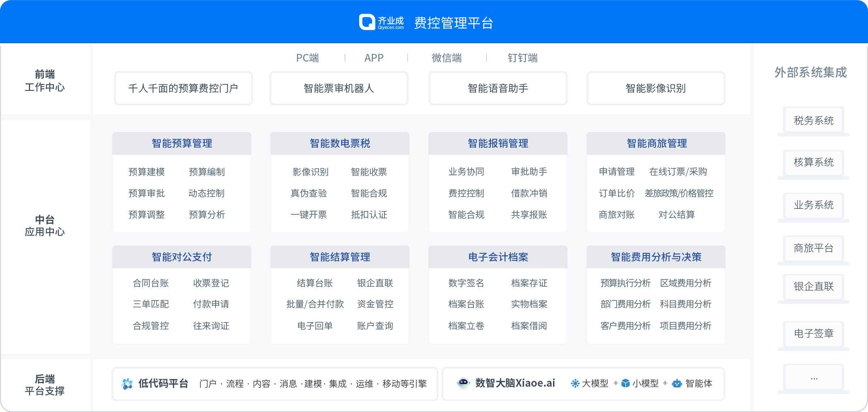Click the snowflake icon next to 大模型
The height and width of the screenshot is (412, 868).
coord(575,383)
